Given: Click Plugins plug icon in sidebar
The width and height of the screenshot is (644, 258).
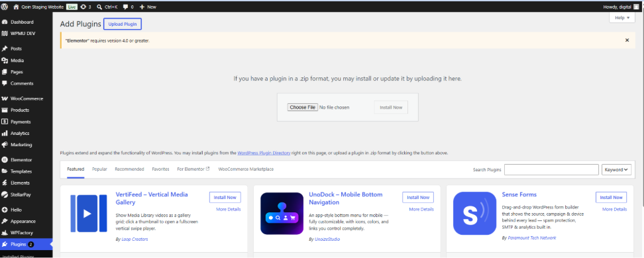Looking at the screenshot, I should [5, 245].
